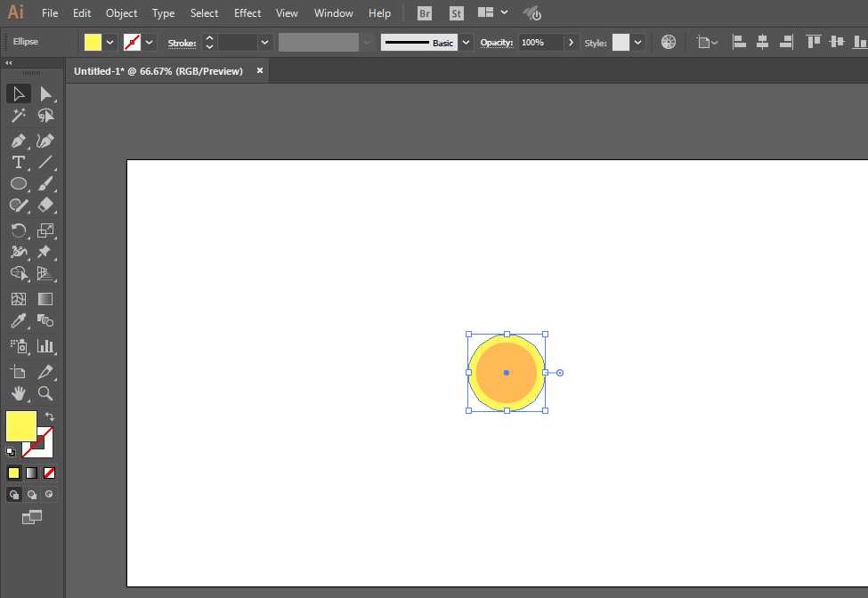
Task: Toggle Draw Behind drawing mode
Action: coord(32,494)
